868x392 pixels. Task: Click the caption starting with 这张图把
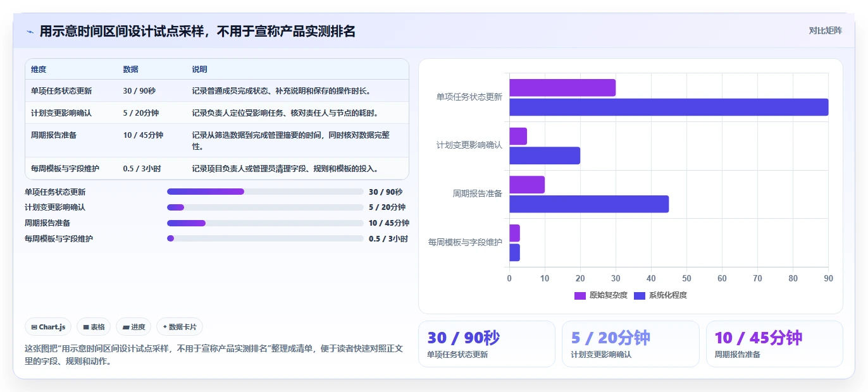[214, 355]
